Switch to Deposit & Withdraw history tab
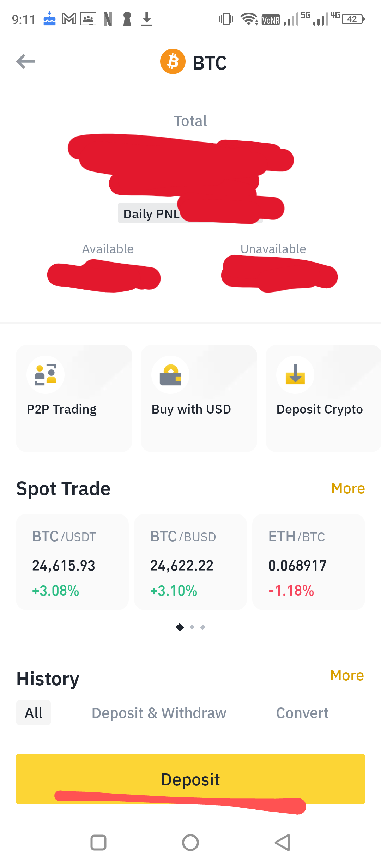Screen dimensions: 381x868 click(x=159, y=713)
